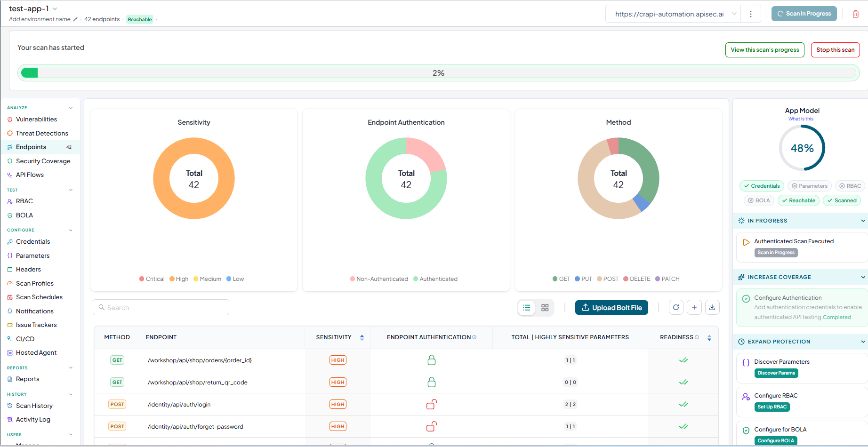The height and width of the screenshot is (447, 868).
Task: Open the test-app-1 application dropdown
Action: (55, 8)
